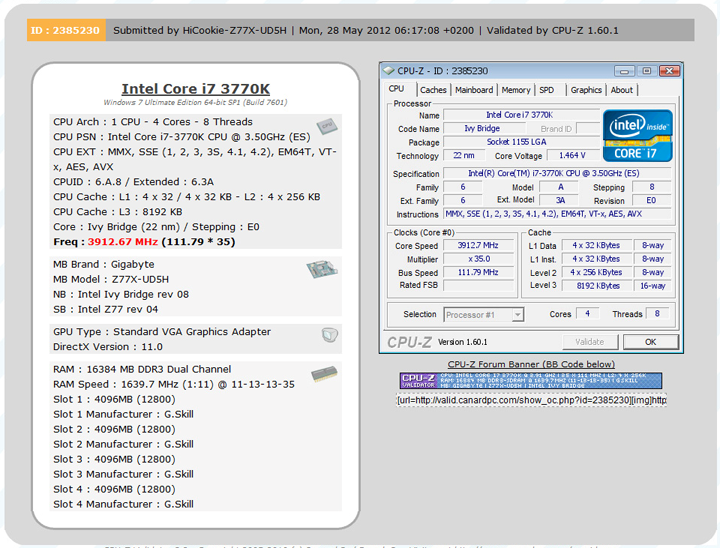Close the CPU-Z window
Image resolution: width=720 pixels, height=548 pixels.
669,71
